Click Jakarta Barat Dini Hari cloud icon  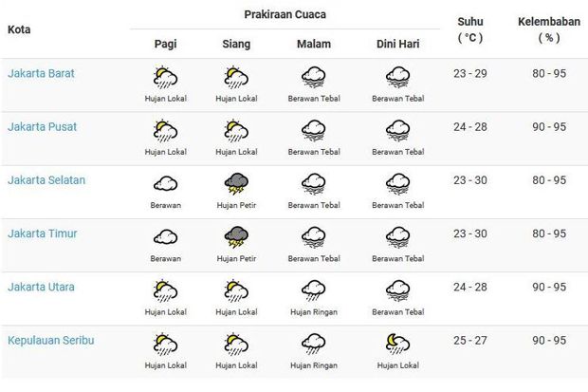pyautogui.click(x=398, y=77)
